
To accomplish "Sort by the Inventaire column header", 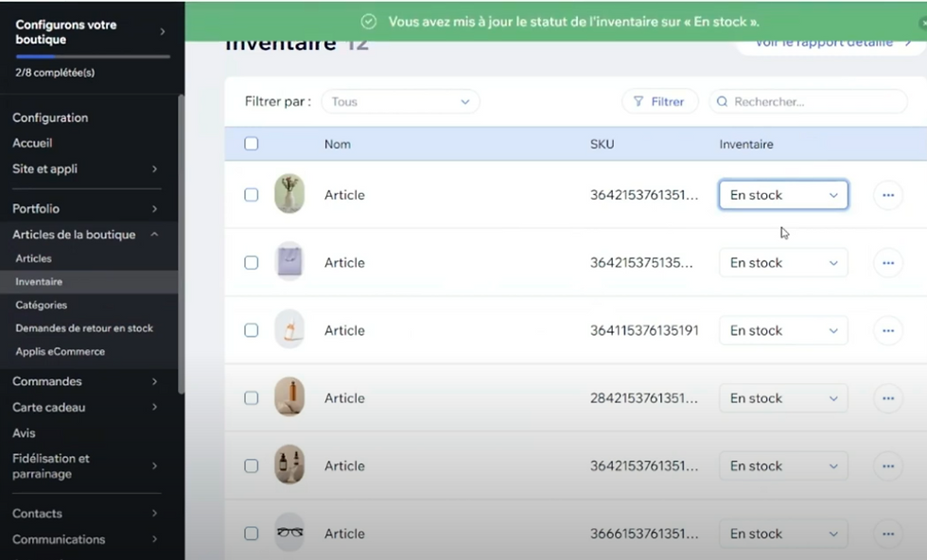I will 746,145.
